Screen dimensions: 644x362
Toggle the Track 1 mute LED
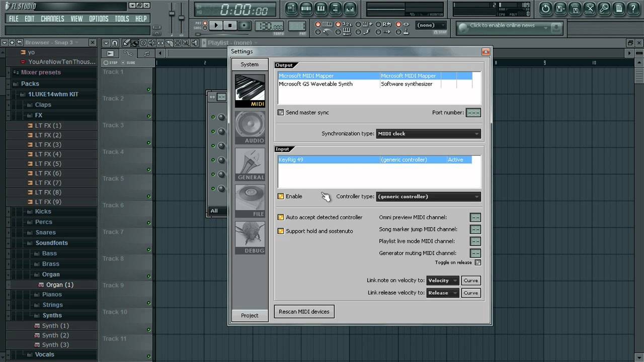(148, 89)
